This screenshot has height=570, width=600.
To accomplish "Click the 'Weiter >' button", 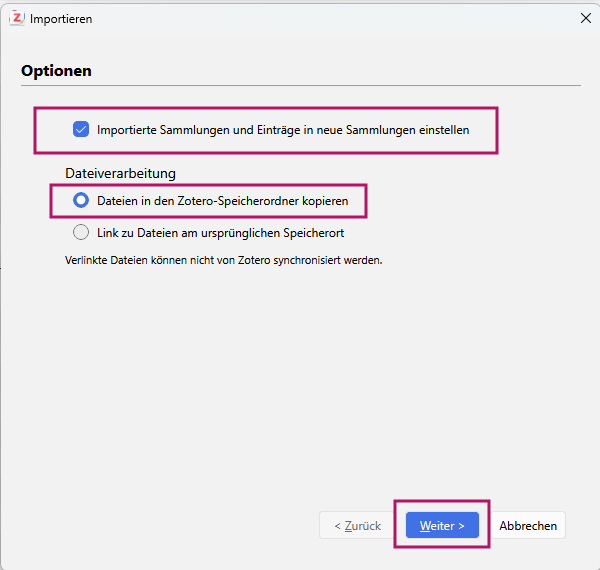I will [x=442, y=525].
